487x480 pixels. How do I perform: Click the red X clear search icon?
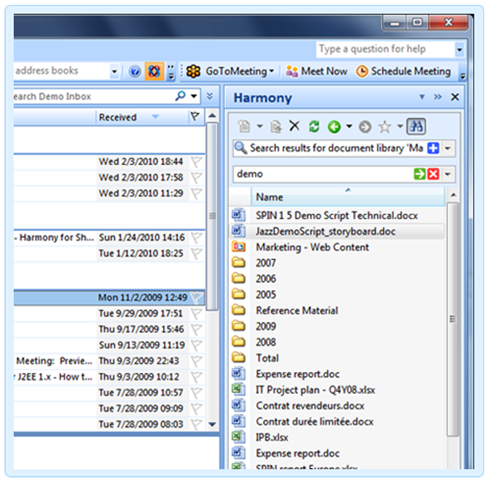click(x=433, y=174)
